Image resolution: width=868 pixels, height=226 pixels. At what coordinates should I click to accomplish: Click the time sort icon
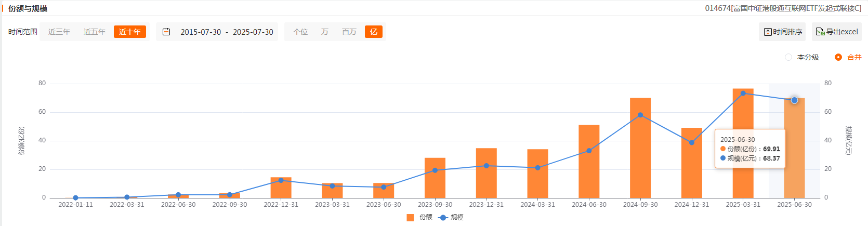pyautogui.click(x=768, y=32)
